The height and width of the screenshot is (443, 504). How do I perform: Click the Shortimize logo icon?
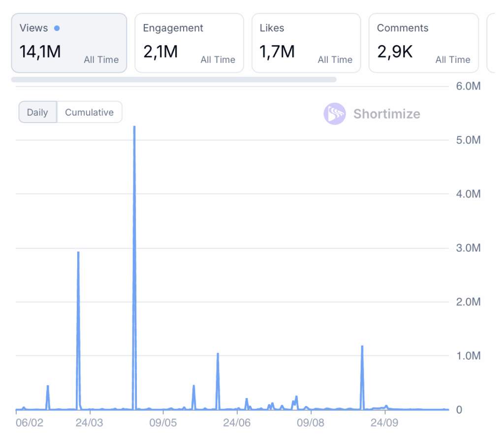[x=334, y=114]
